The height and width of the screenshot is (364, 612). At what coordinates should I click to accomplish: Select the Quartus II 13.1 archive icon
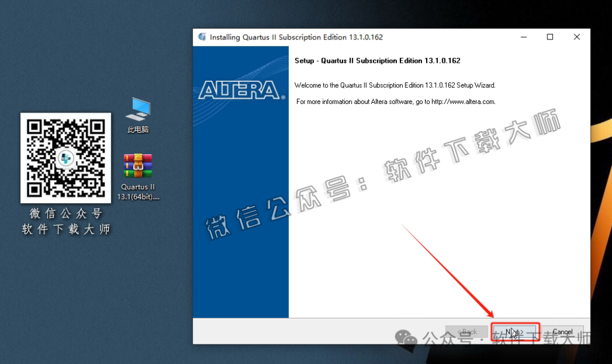tap(138, 166)
